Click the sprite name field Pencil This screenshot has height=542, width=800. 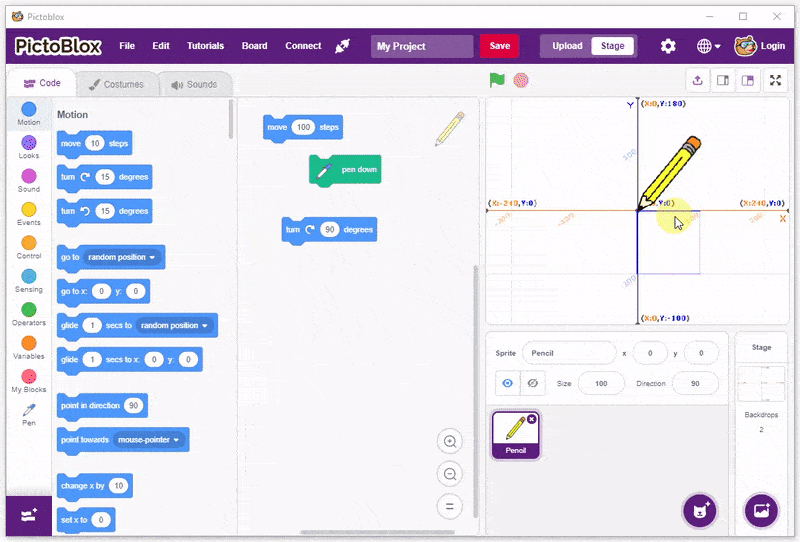(x=569, y=353)
